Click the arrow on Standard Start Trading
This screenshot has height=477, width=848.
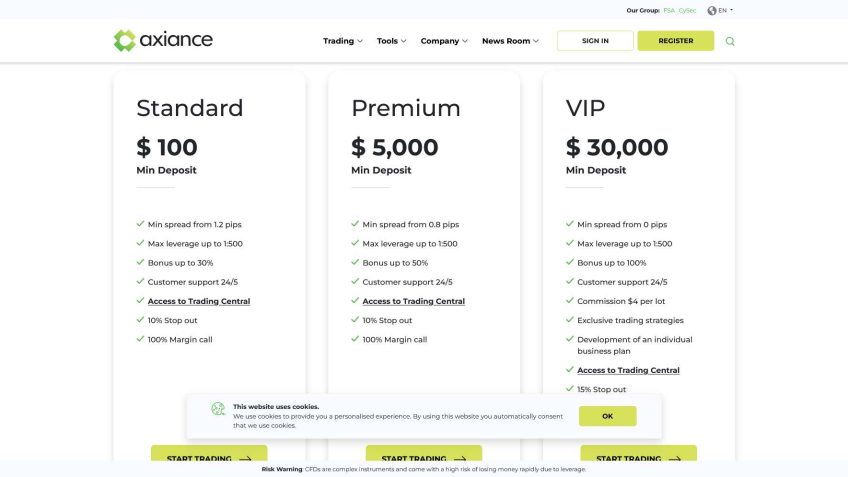pos(245,459)
